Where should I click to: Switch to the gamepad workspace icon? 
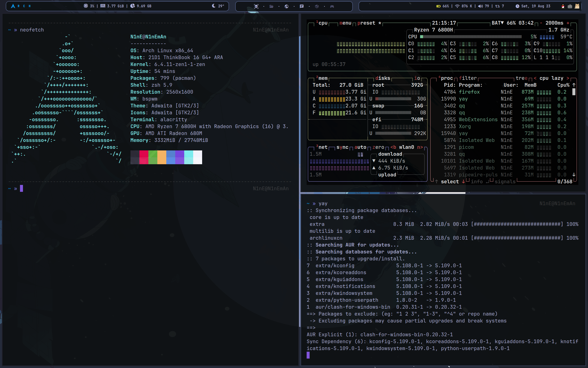coord(332,6)
